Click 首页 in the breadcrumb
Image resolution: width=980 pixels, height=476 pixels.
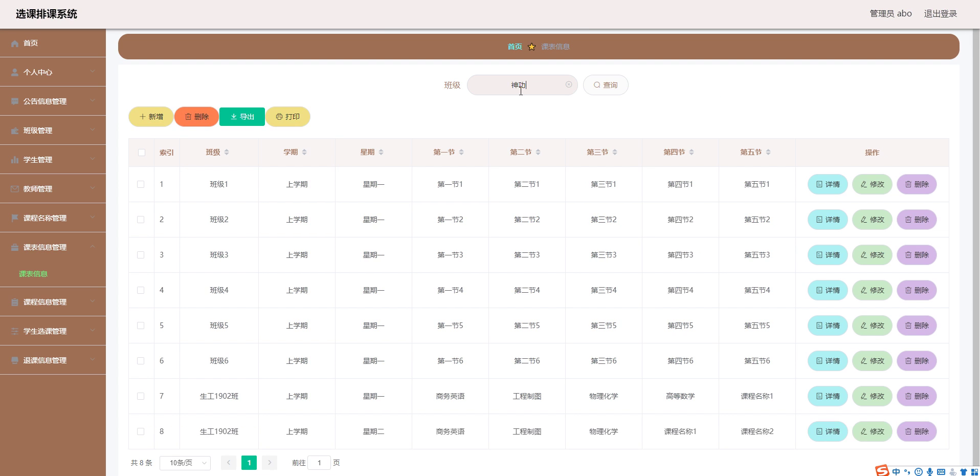tap(515, 47)
